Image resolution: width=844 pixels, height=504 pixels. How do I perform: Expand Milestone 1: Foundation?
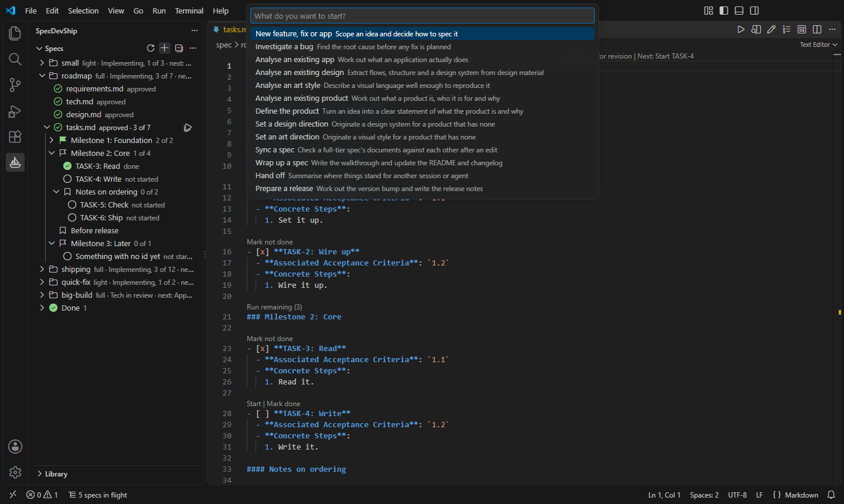pos(52,141)
